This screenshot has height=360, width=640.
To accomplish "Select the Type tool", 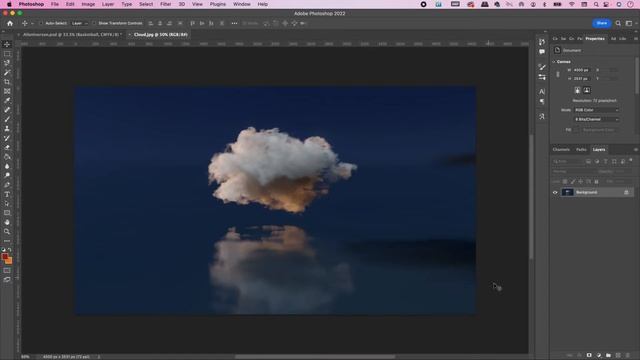I will pos(7,194).
